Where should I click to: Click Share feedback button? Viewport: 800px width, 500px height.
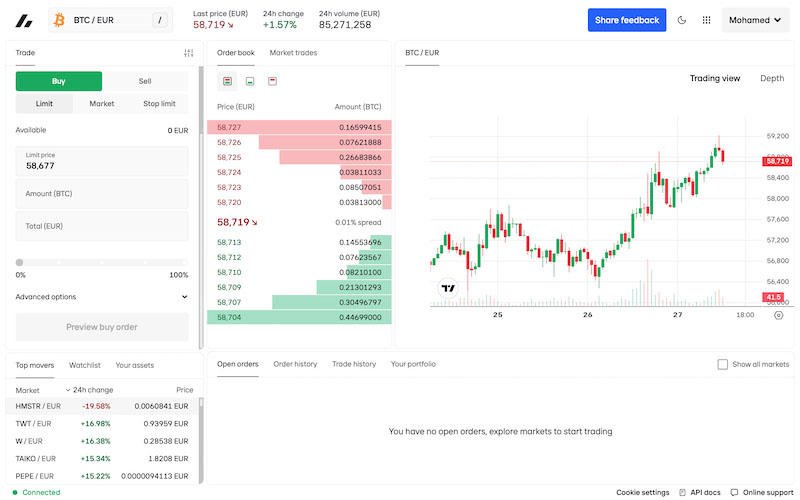[x=627, y=20]
